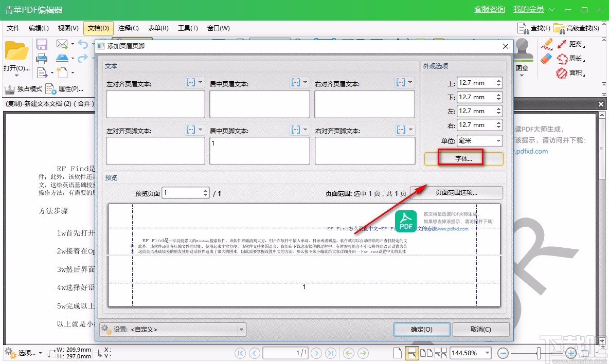Select the eraser tool

pyautogui.click(x=546, y=58)
